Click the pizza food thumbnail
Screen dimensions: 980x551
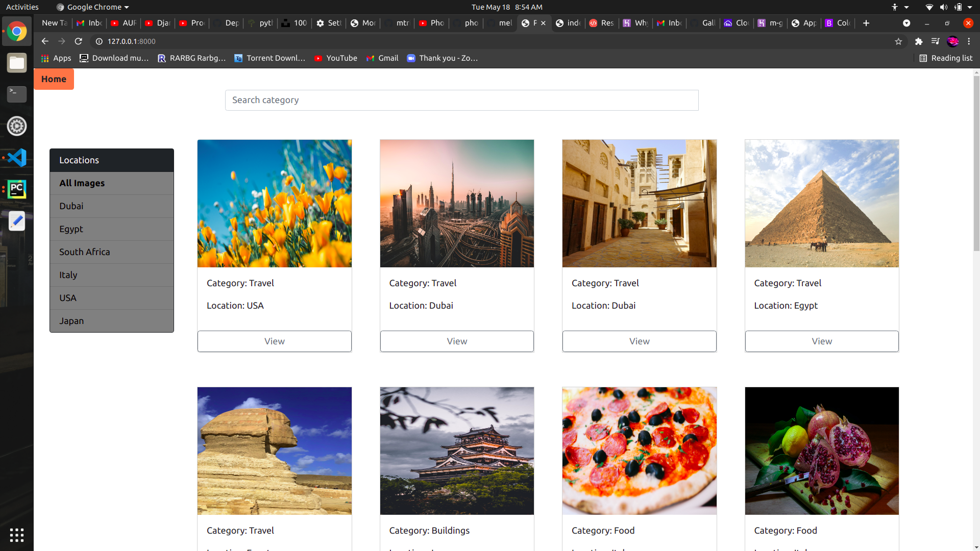point(640,451)
